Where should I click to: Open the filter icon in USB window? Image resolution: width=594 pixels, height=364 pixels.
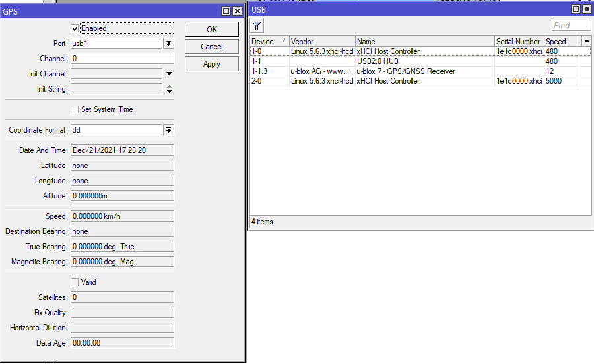(257, 26)
